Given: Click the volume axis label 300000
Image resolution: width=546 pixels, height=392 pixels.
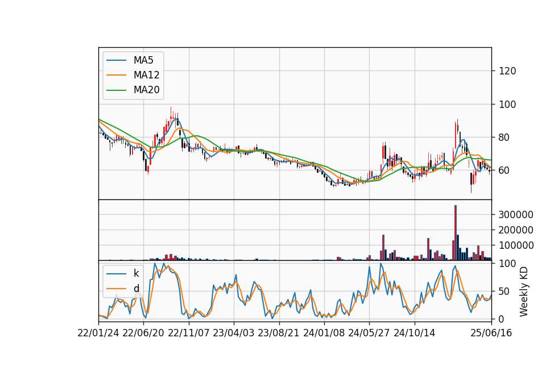Looking at the screenshot, I should [x=516, y=215].
